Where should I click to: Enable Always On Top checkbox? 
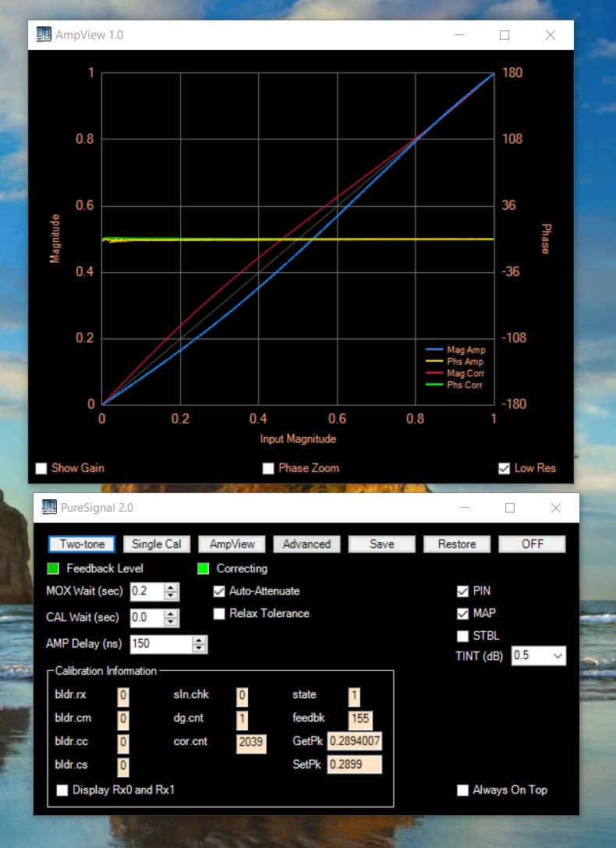point(463,790)
